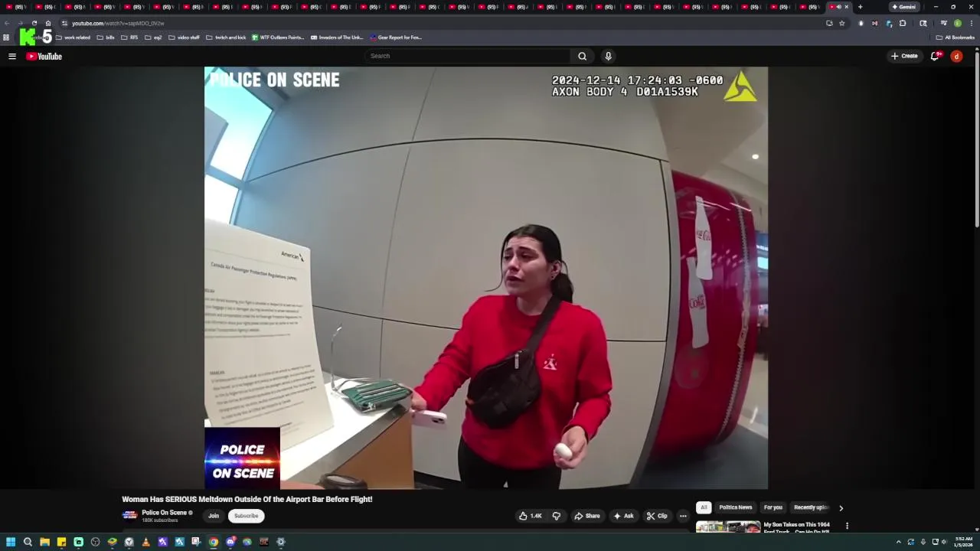Dislike the video with thumbs down
980x551 pixels.
557,516
